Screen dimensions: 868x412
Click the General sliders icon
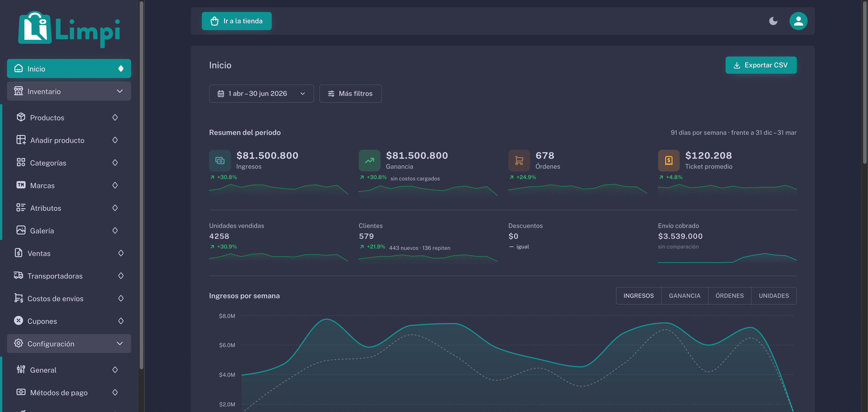(x=21, y=369)
